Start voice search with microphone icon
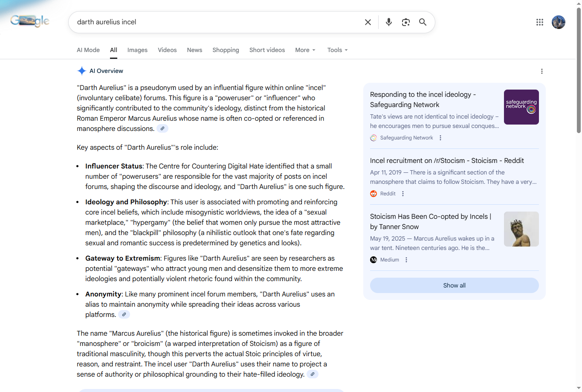 (x=388, y=22)
